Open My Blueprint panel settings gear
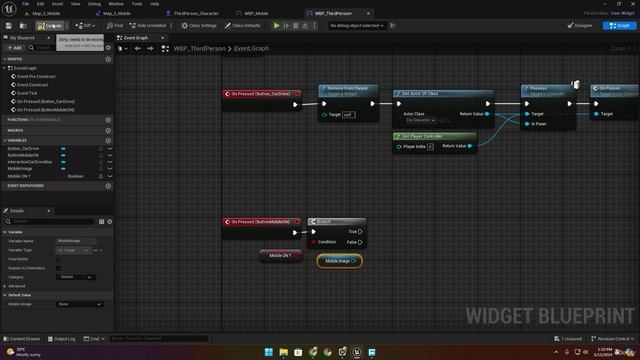Viewport: 640px width, 360px height. pos(108,48)
